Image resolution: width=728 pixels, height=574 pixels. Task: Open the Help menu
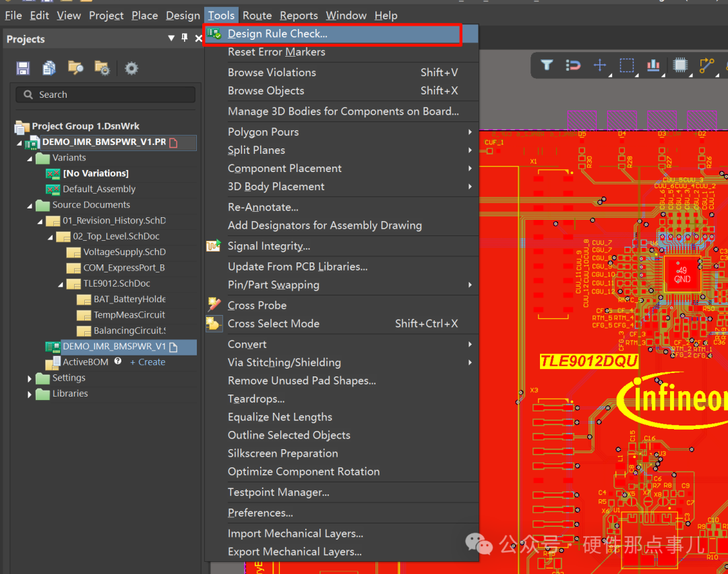(386, 16)
